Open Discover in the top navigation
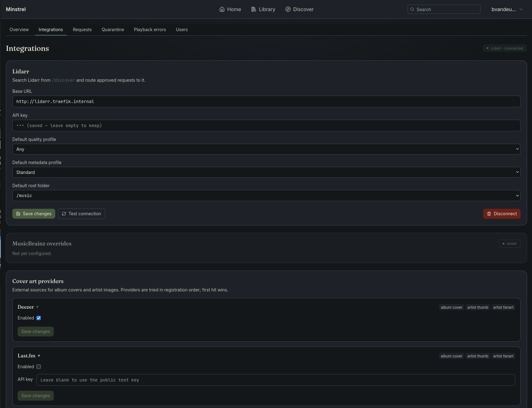The width and height of the screenshot is (532, 408). (x=299, y=9)
